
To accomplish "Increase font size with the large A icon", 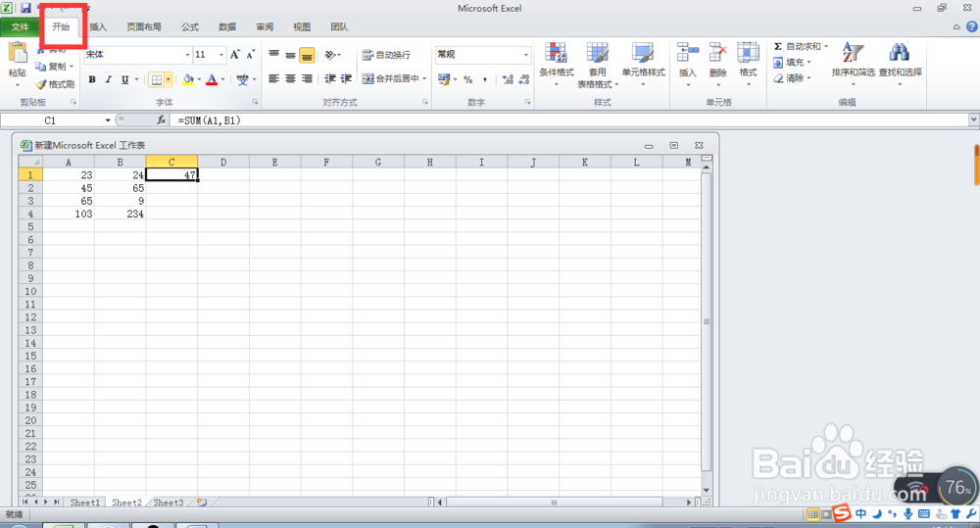I will click(235, 54).
